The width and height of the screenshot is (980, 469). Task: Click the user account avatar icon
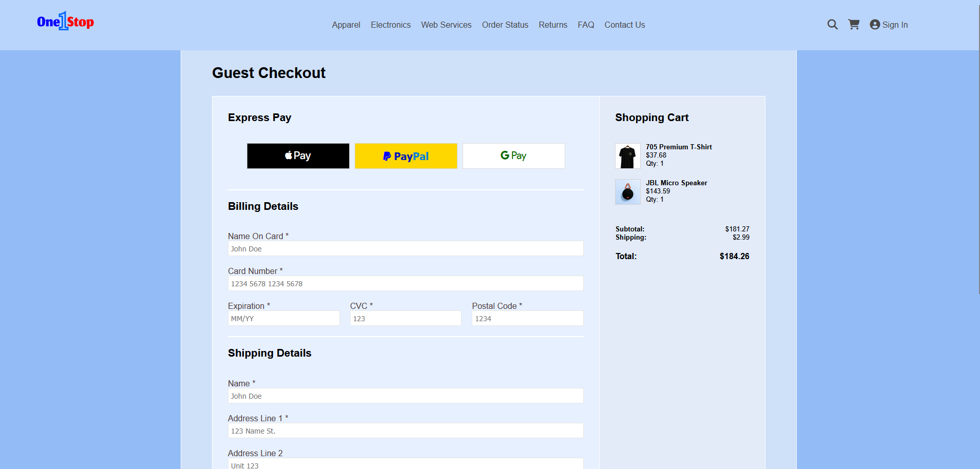click(875, 25)
